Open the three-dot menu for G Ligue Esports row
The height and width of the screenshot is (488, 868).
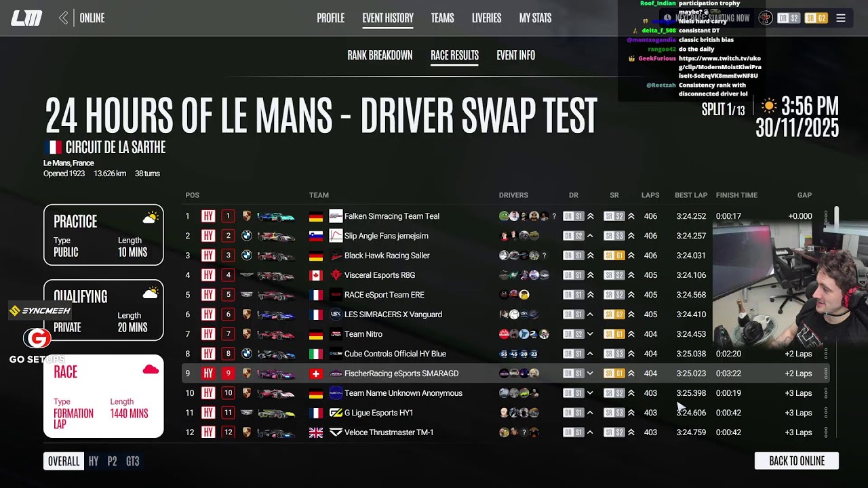[x=825, y=413]
